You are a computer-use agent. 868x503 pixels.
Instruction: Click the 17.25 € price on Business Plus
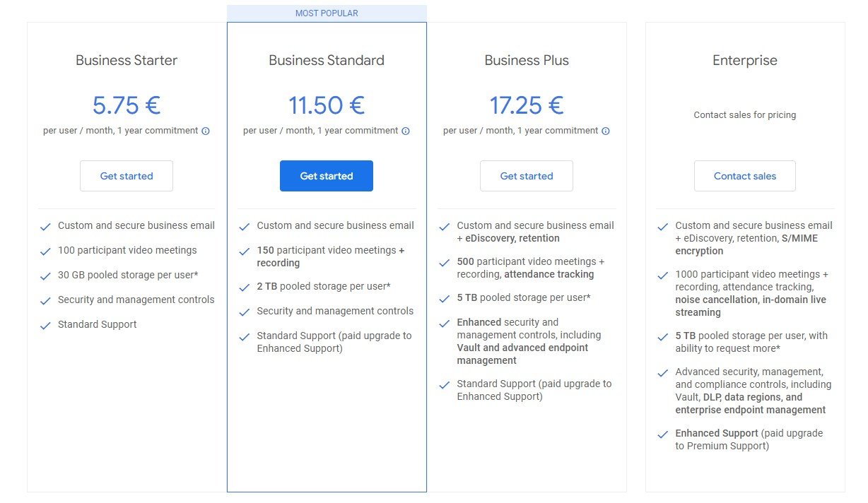click(x=526, y=105)
